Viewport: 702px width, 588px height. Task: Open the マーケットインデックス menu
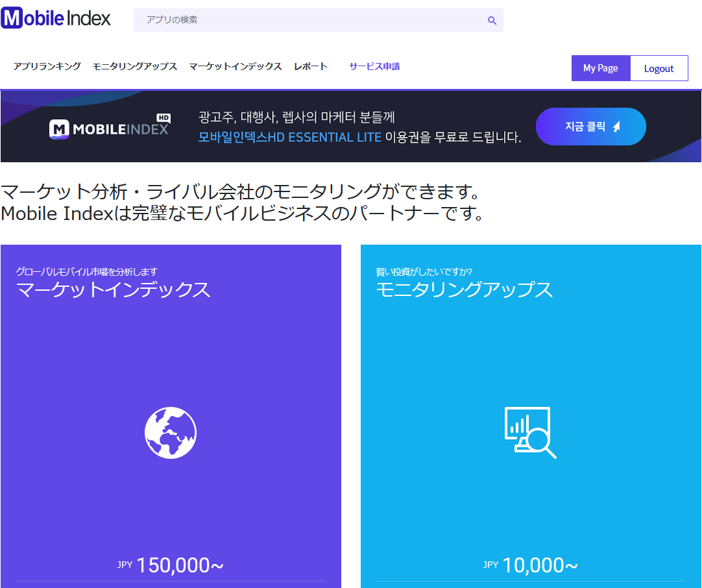pyautogui.click(x=235, y=66)
